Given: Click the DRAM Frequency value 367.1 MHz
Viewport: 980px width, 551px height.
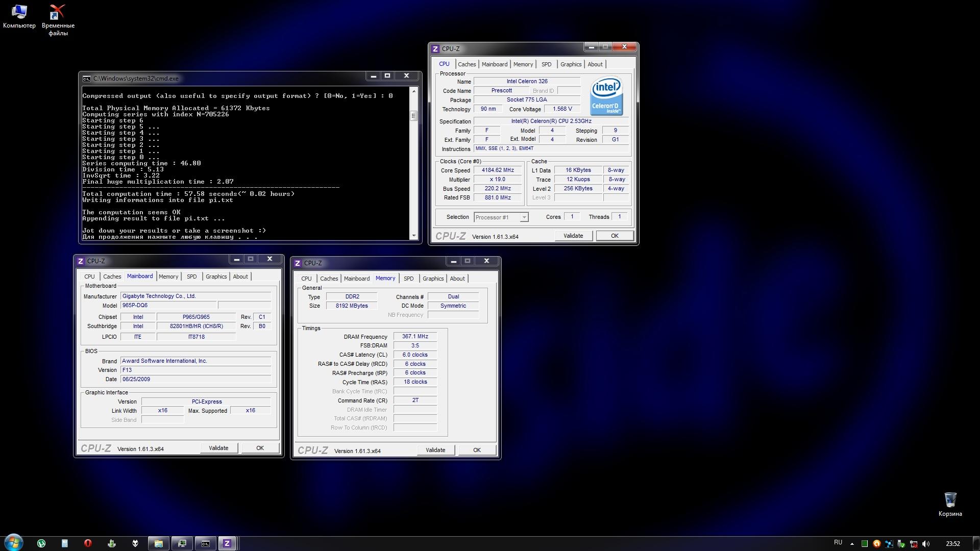Looking at the screenshot, I should tap(415, 337).
